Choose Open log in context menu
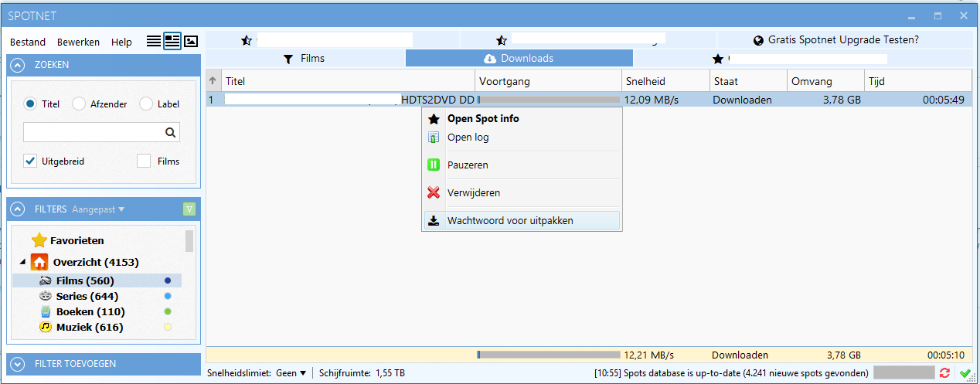This screenshot has width=980, height=384. pyautogui.click(x=522, y=137)
